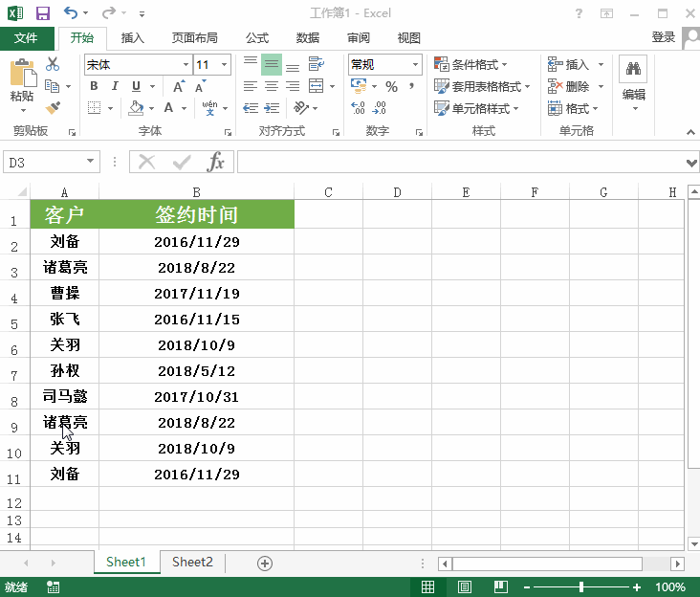This screenshot has height=597, width=700.
Task: Select cell B5 containing 2016/11/15
Action: (x=196, y=320)
